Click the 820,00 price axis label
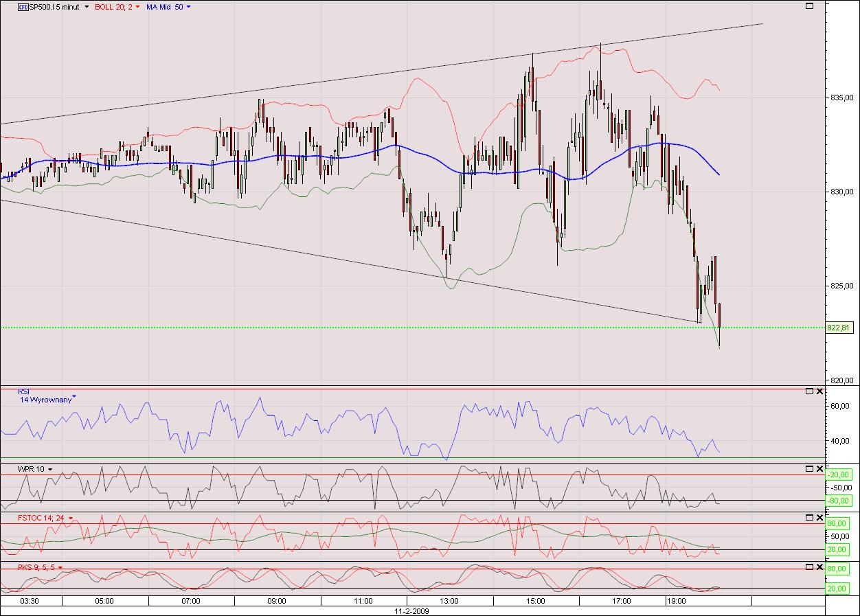Screen dimensions: 860x616 point(841,380)
